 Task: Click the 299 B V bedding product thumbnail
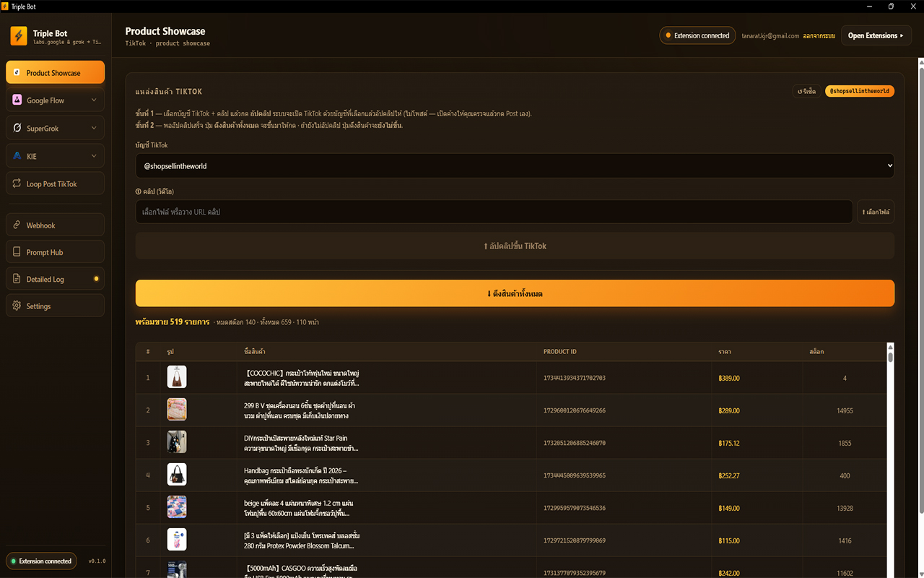tap(177, 410)
